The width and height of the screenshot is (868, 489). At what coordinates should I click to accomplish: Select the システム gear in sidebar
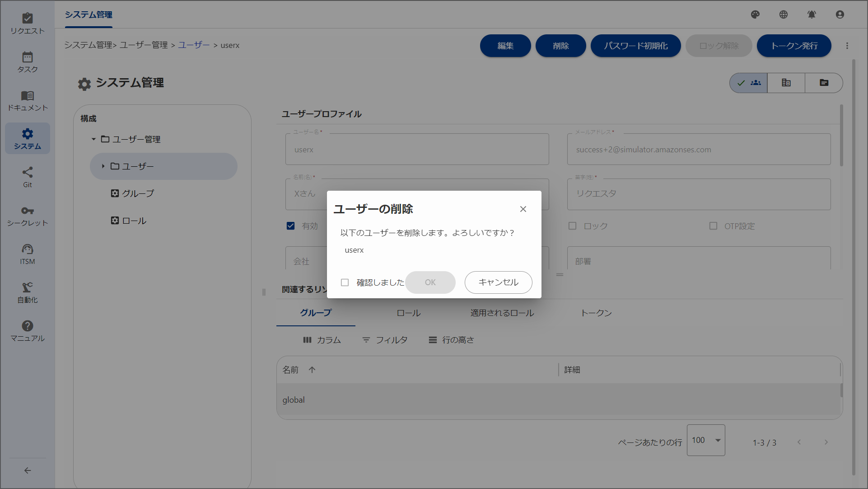(x=28, y=139)
